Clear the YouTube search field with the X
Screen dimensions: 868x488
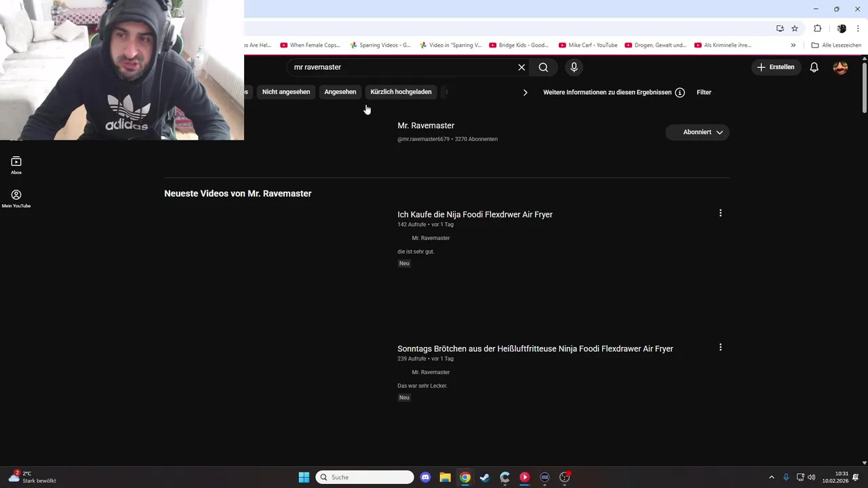[x=521, y=67]
